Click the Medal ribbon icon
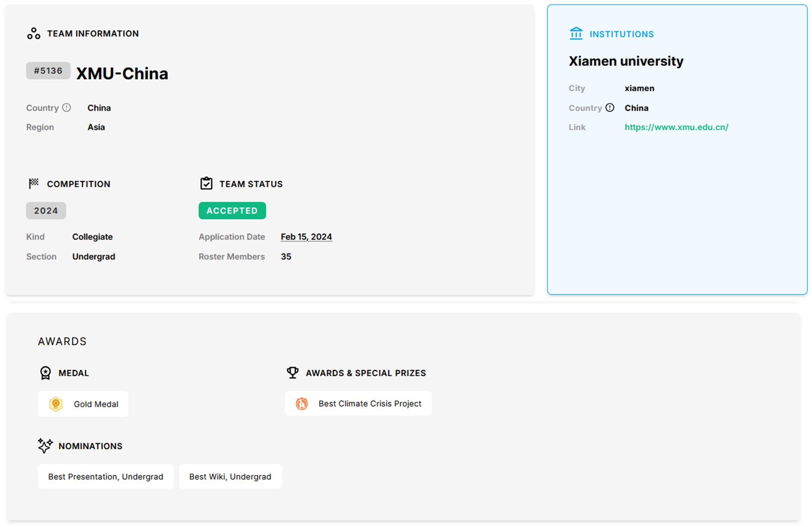This screenshot has width=812, height=527. 45,373
